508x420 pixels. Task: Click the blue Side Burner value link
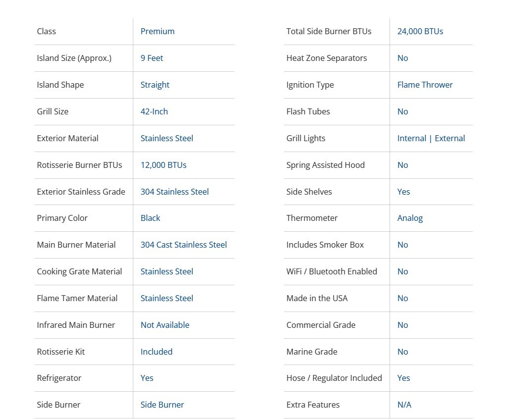coord(162,405)
